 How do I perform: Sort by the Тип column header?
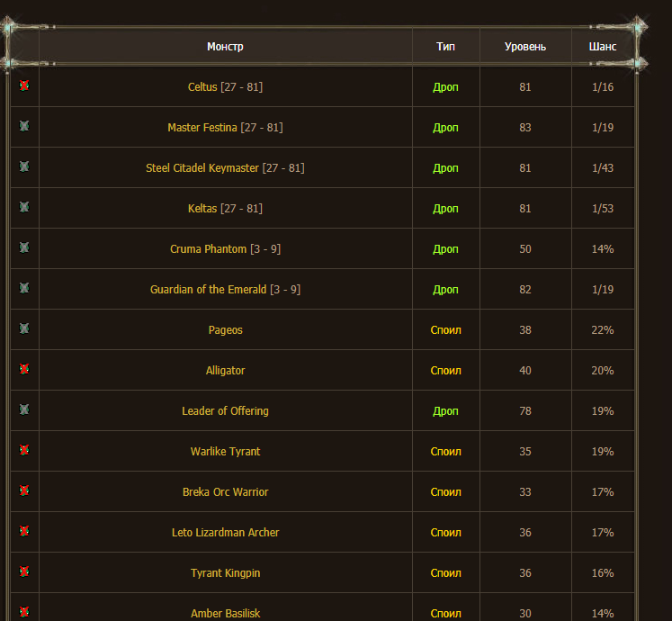point(445,47)
